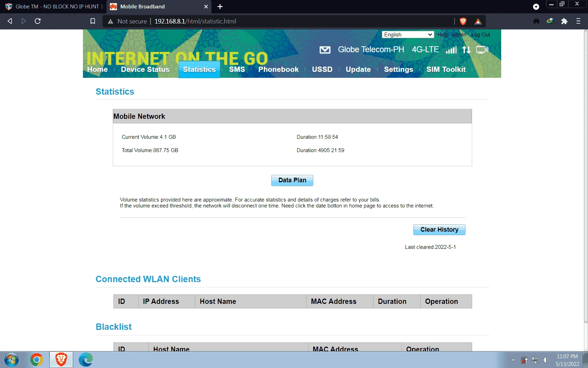Select the Statistics tab
588x368 pixels.
[x=199, y=69]
